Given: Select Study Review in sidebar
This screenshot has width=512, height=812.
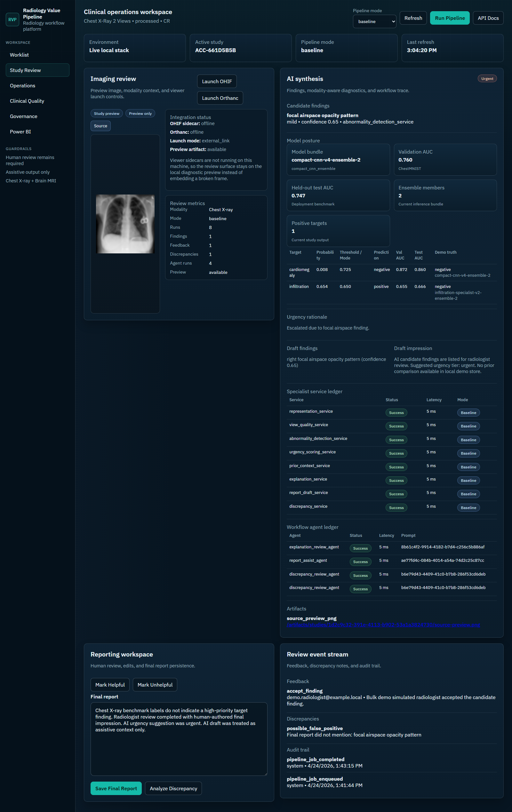Looking at the screenshot, I should coord(37,70).
